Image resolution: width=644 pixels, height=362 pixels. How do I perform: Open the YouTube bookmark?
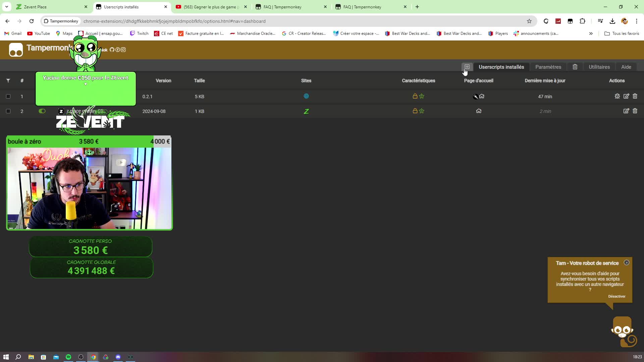coord(39,34)
